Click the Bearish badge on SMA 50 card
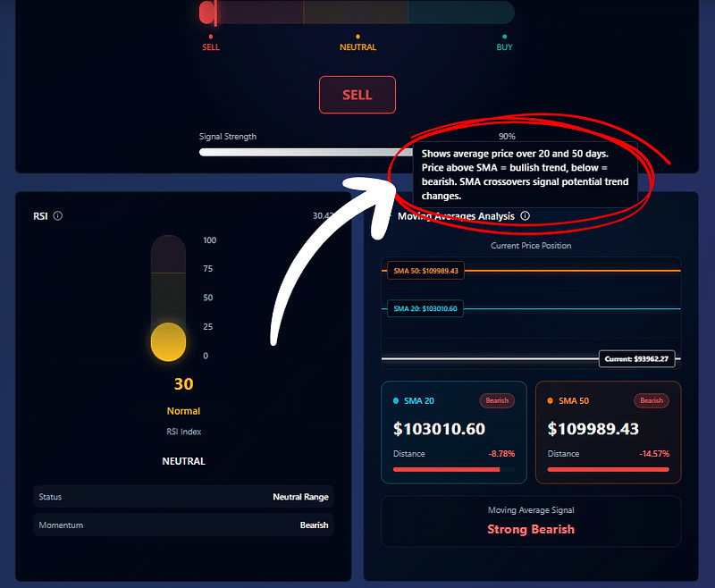Viewport: 715px width, 588px height. click(652, 401)
